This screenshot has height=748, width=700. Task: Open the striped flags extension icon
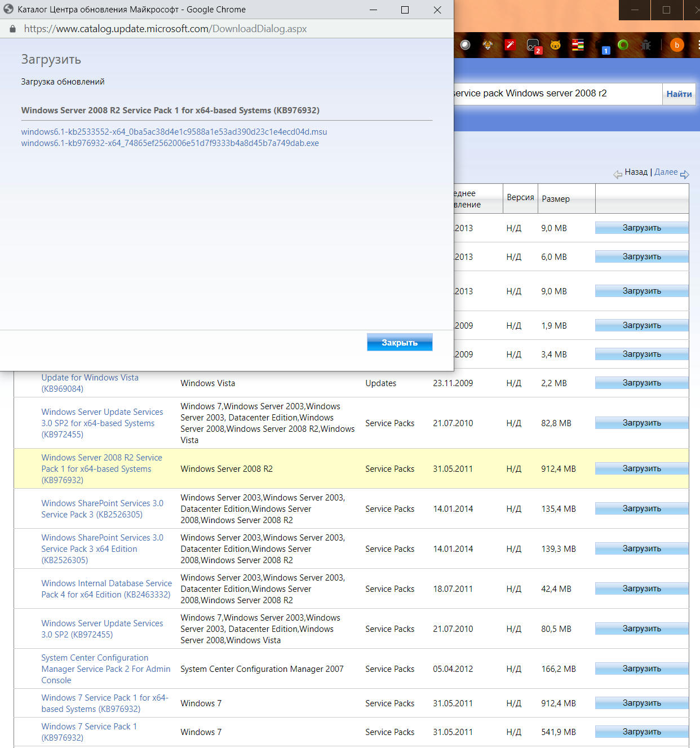[578, 45]
